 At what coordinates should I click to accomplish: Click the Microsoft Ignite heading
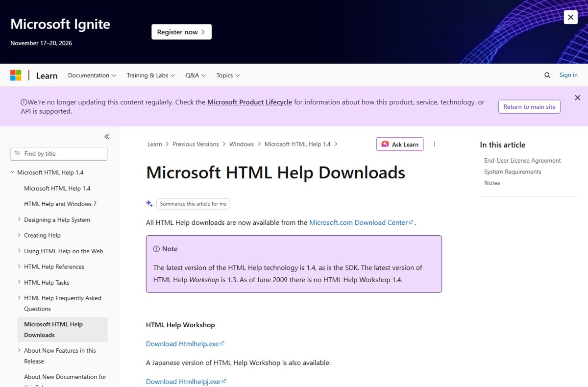coord(60,24)
